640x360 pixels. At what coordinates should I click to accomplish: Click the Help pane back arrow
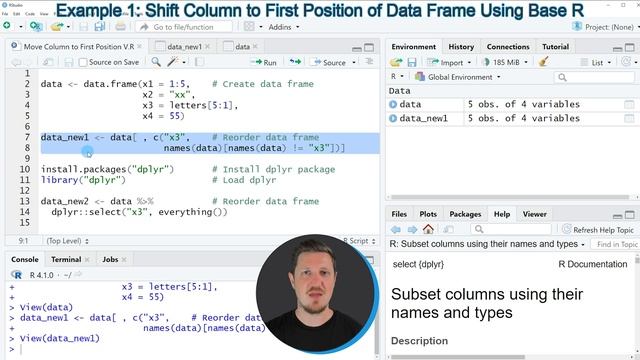click(396, 229)
